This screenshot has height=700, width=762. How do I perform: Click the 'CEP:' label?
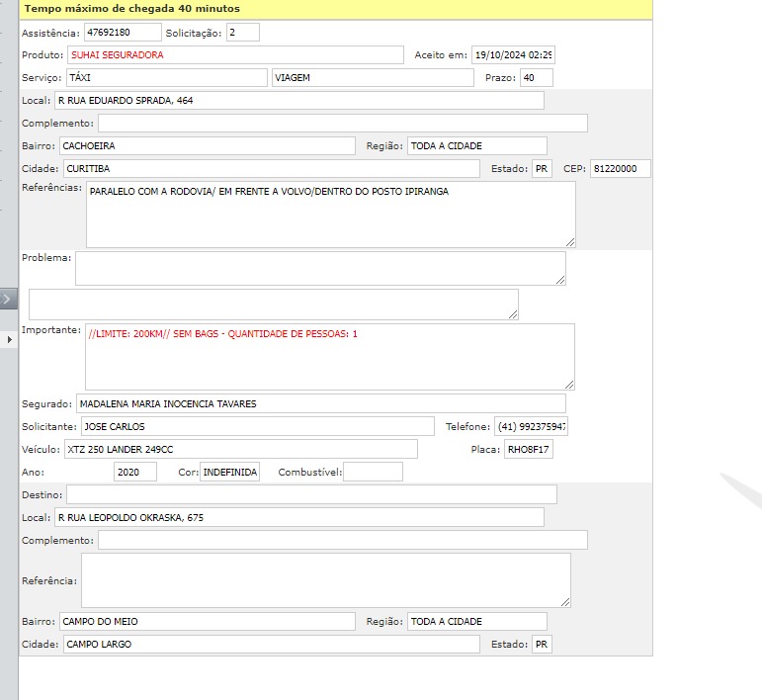point(574,169)
